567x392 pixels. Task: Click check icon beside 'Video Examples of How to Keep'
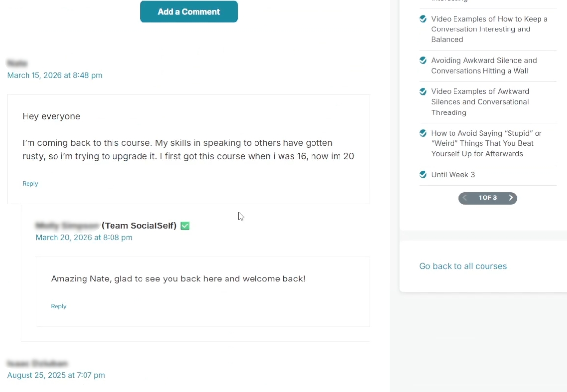pos(423,19)
